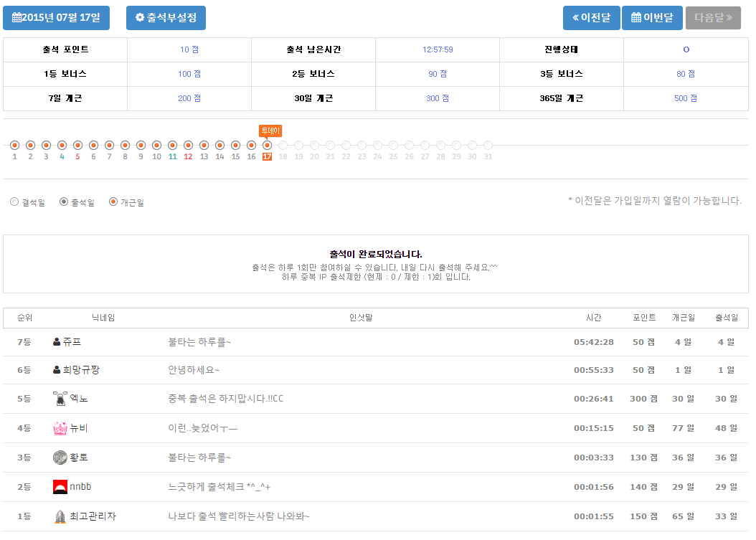The width and height of the screenshot is (756, 540).
Task: Select the 결석일 legend radio circle
Action: pos(14,202)
